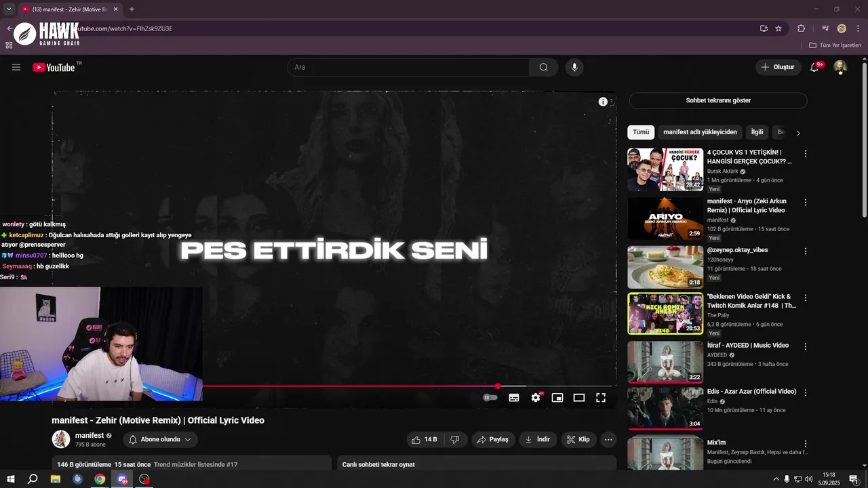
Task: Open options for Mix'im playlist
Action: click(806, 443)
